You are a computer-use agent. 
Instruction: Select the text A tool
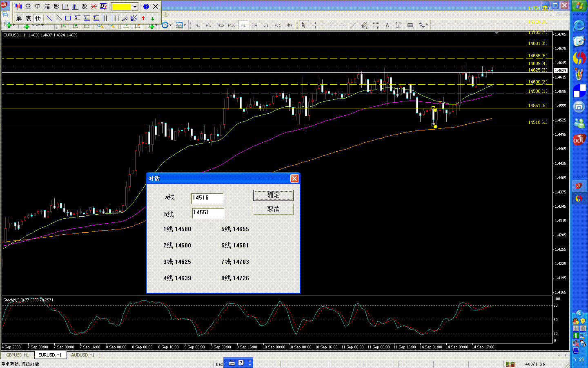pyautogui.click(x=387, y=25)
